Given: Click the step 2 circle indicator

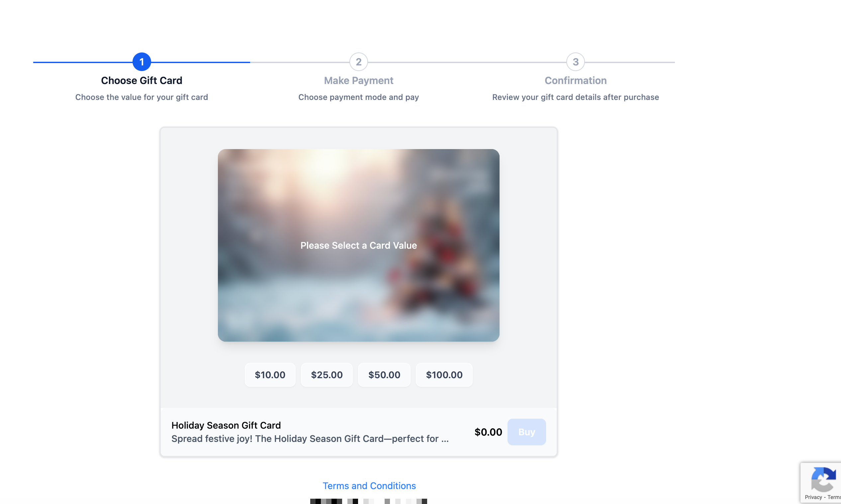Looking at the screenshot, I should coord(358,62).
